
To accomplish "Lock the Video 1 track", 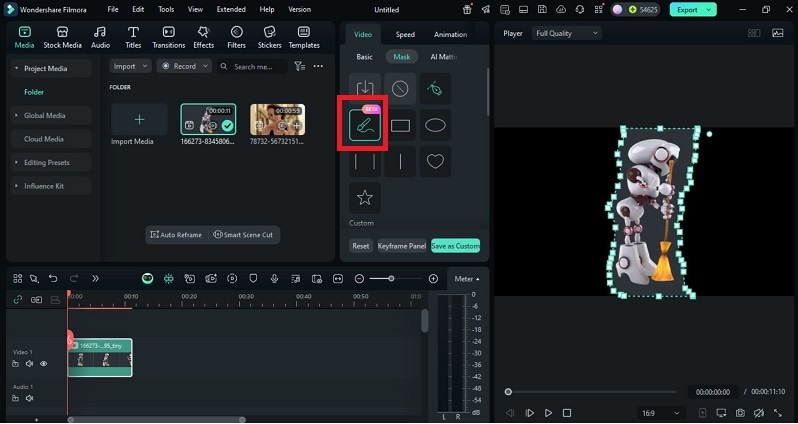I will click(16, 364).
